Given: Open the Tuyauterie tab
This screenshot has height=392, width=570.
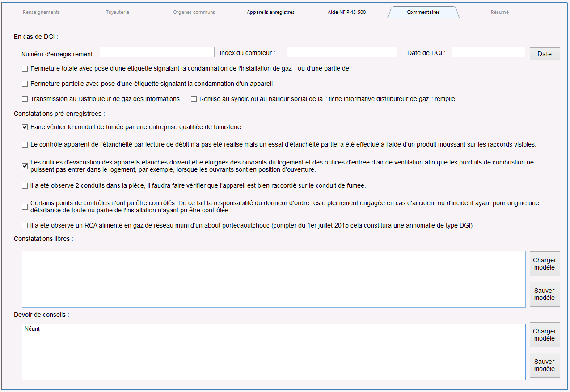Looking at the screenshot, I should tap(118, 12).
